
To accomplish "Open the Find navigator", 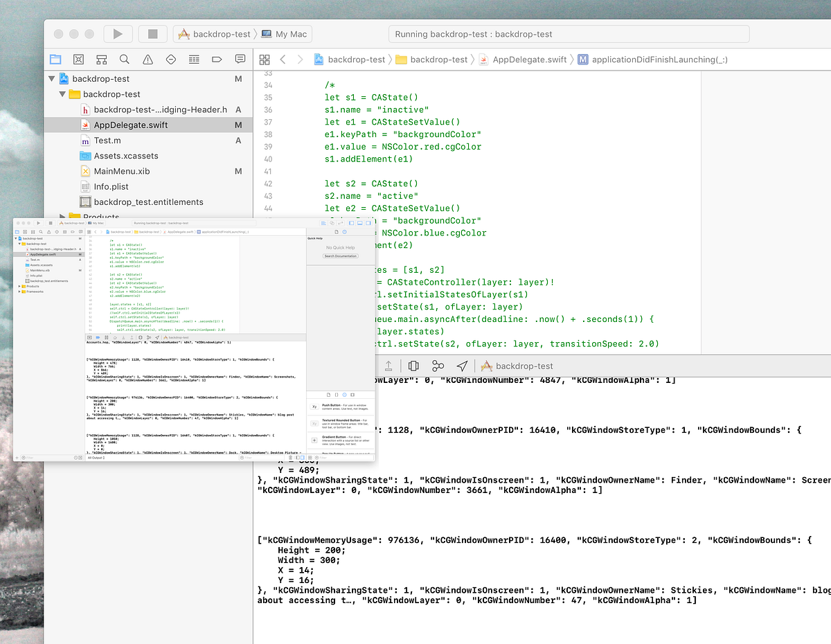I will [x=125, y=60].
